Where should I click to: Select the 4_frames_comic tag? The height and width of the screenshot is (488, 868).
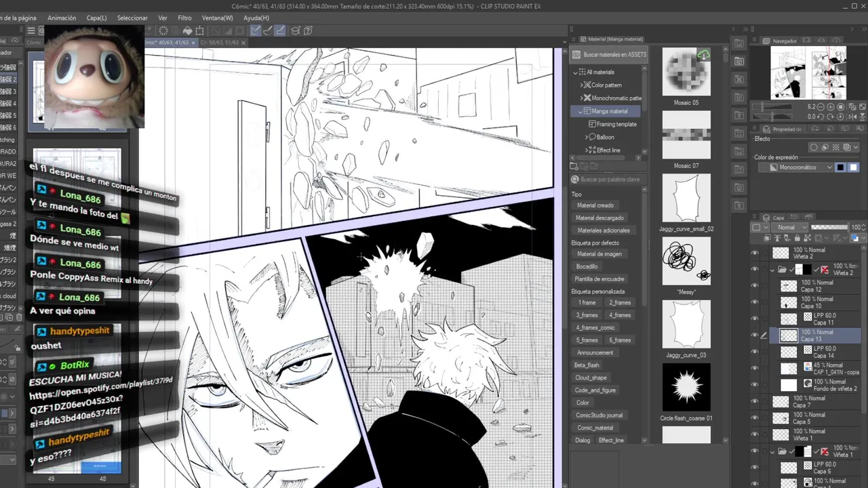[595, 327]
